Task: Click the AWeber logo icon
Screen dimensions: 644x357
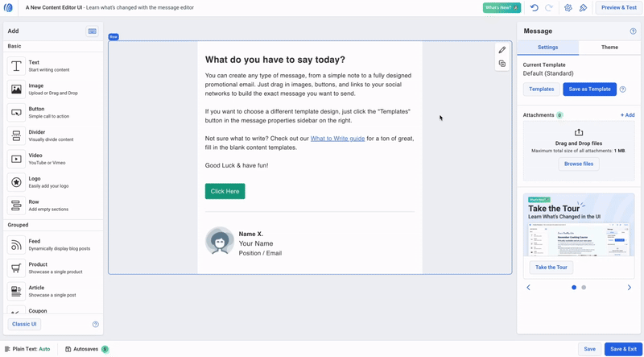Action: click(x=8, y=7)
